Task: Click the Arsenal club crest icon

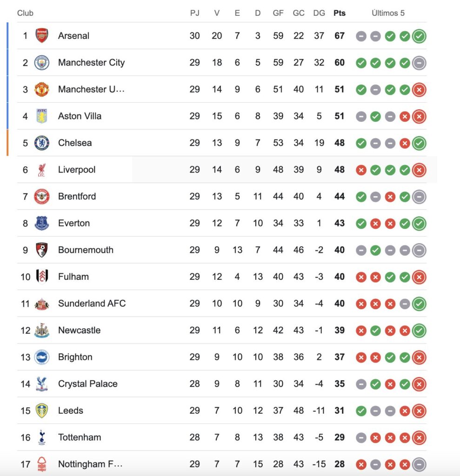Action: click(x=42, y=36)
